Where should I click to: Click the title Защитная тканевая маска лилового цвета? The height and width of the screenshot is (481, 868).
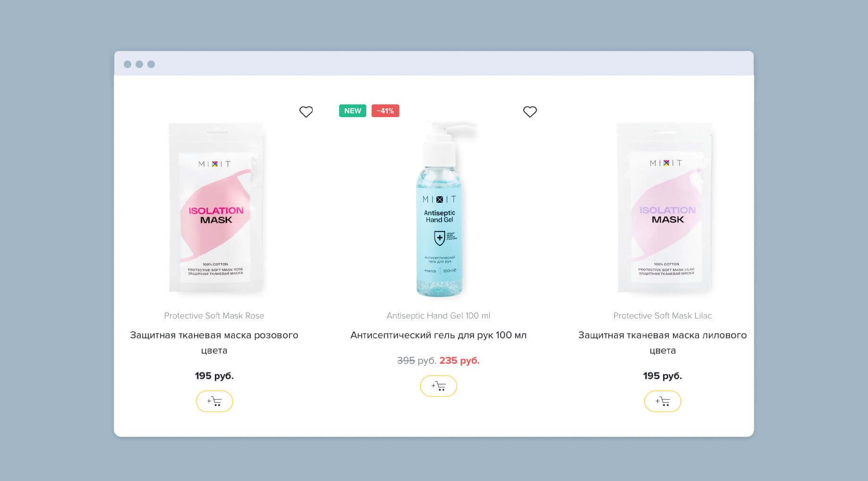[x=663, y=343]
